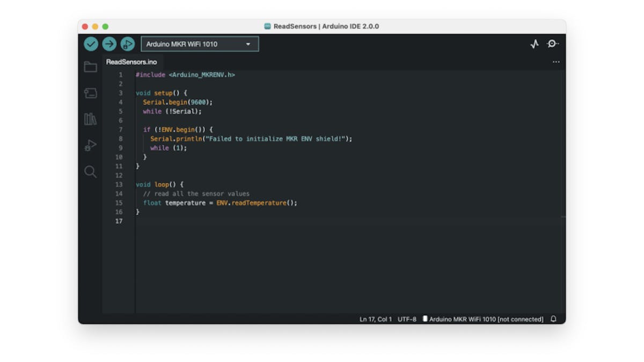644x362 pixels.
Task: Open the Search sidebar panel
Action: coord(91,172)
